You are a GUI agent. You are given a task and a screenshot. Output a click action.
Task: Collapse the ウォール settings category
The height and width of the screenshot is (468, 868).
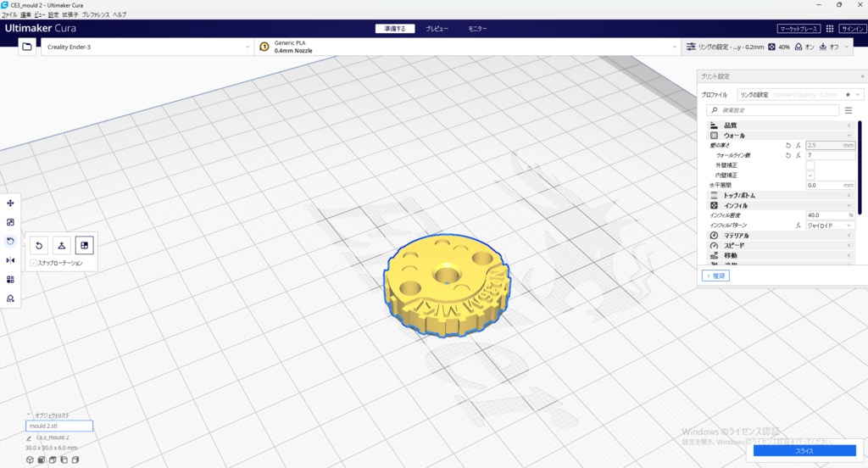(x=781, y=136)
